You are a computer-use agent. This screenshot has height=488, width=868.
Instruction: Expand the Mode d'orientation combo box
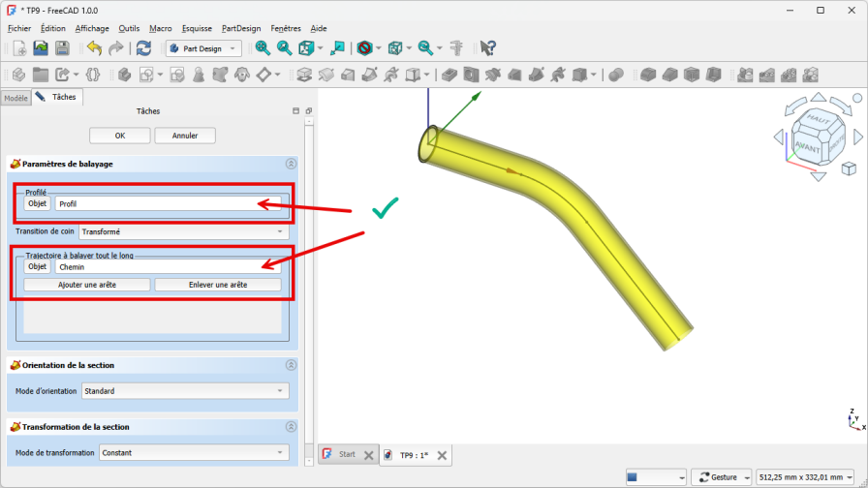tap(184, 391)
